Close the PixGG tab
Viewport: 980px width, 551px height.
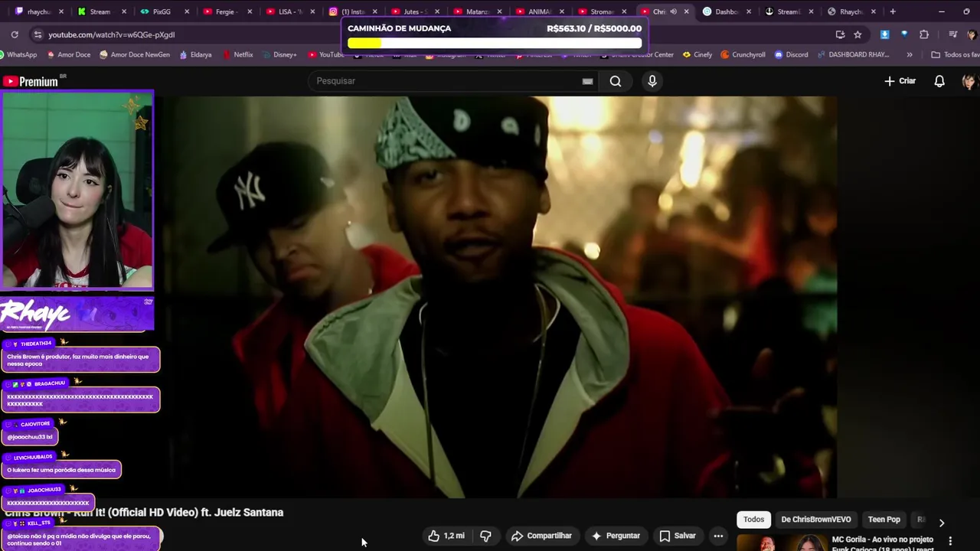(x=188, y=11)
